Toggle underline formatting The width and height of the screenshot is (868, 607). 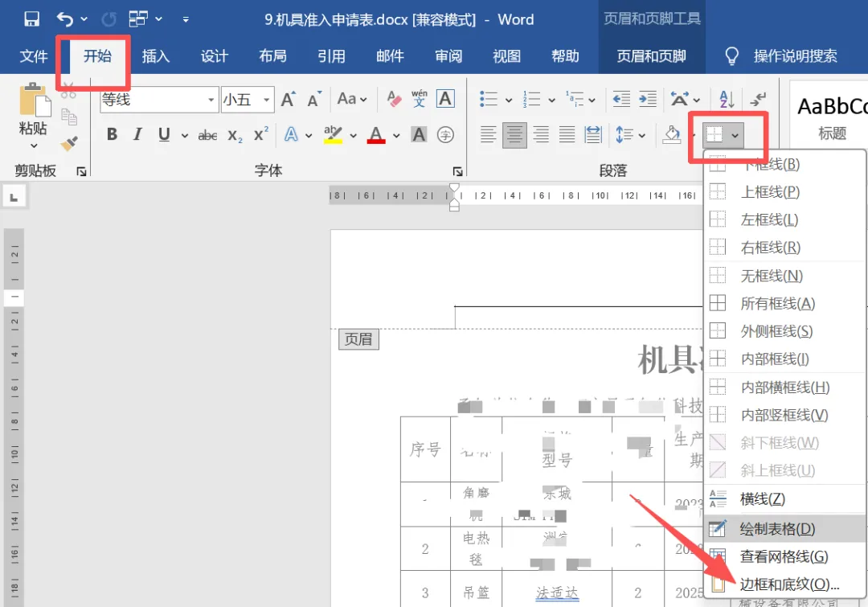(164, 134)
